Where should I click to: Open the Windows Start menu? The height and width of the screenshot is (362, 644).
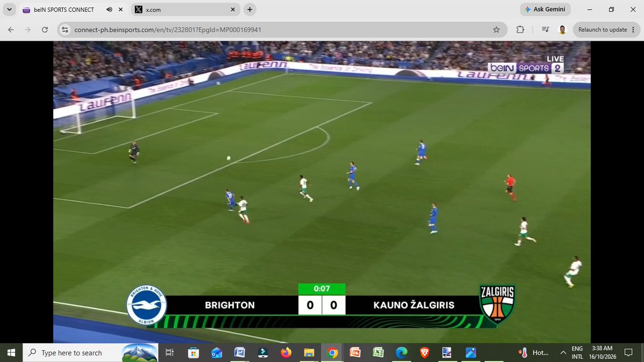[11, 352]
